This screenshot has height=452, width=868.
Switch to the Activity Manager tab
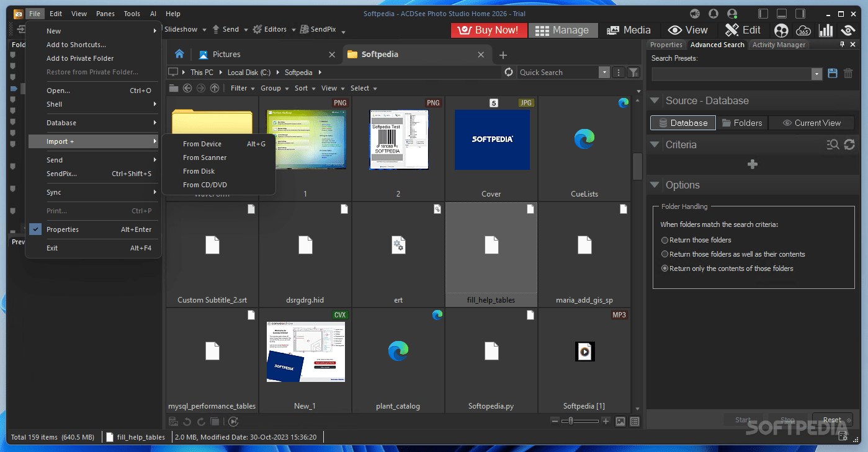tap(779, 44)
